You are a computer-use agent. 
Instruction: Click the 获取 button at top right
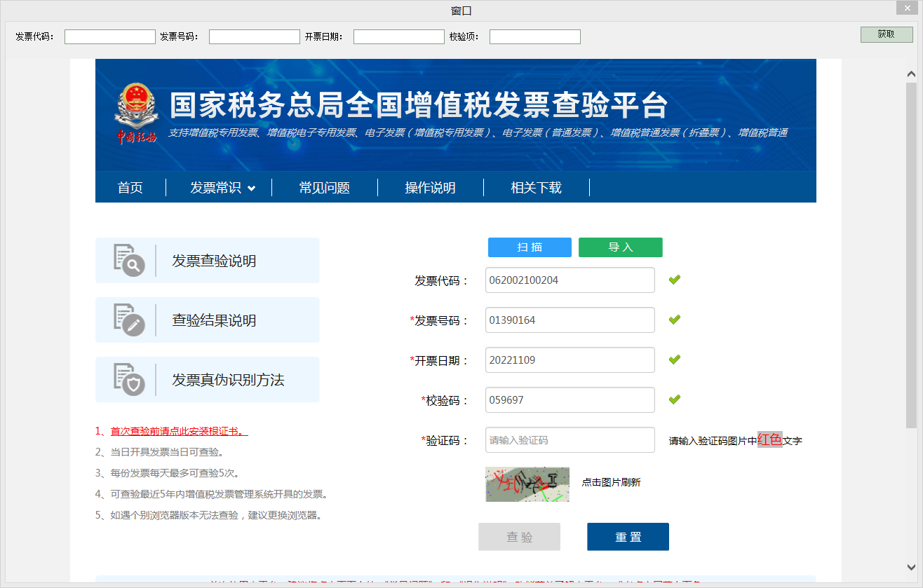click(886, 34)
